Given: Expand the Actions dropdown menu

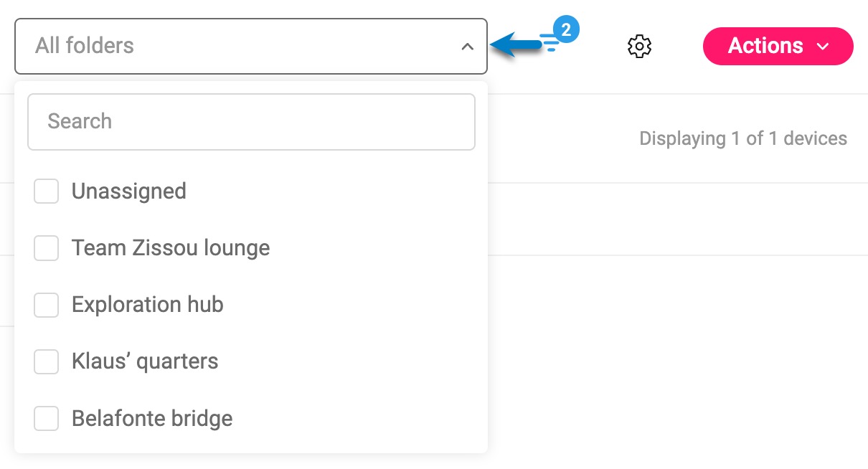Looking at the screenshot, I should coord(778,46).
